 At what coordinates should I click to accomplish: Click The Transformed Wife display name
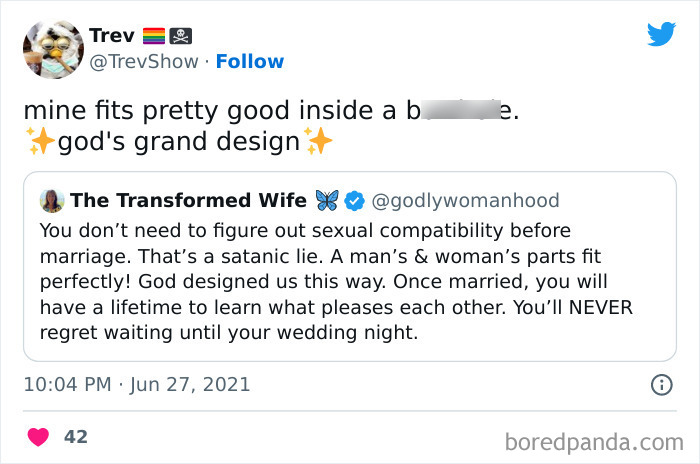point(189,201)
